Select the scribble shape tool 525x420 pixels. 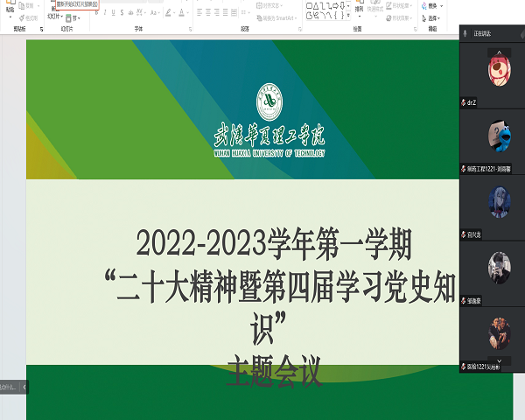pyautogui.click(x=316, y=15)
